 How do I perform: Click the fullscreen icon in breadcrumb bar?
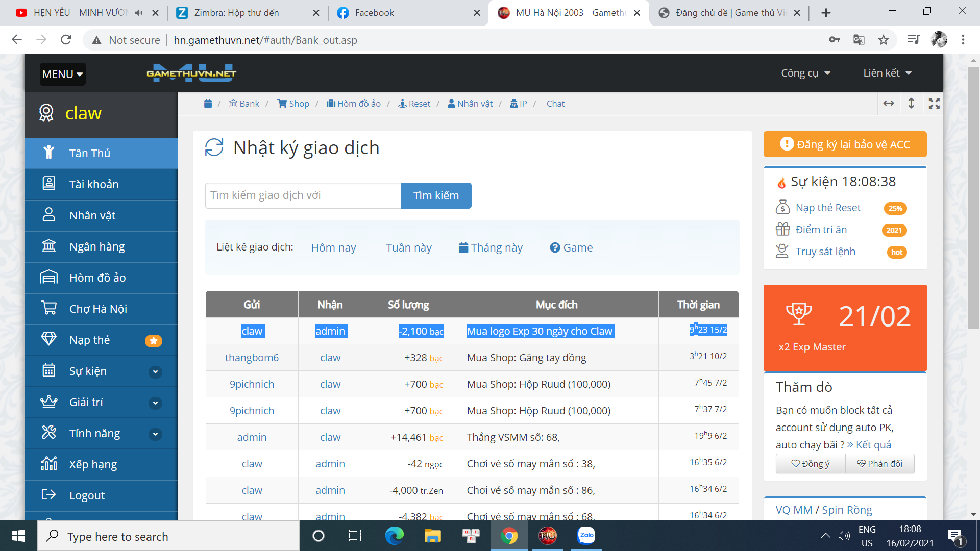[934, 104]
